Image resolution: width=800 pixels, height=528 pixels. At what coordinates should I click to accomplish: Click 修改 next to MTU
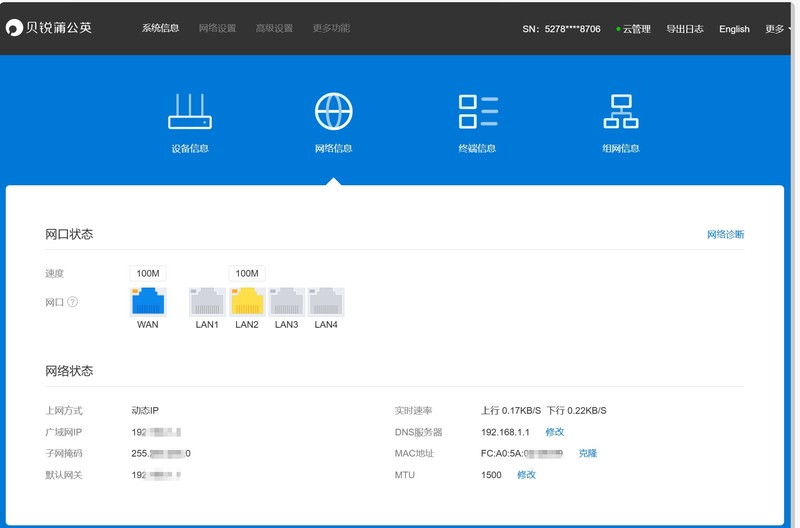(526, 475)
